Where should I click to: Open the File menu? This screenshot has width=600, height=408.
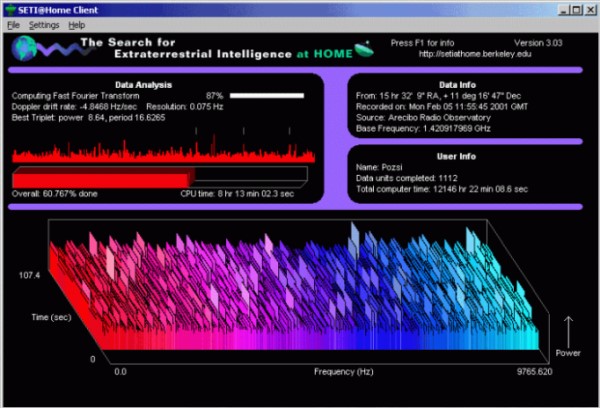tap(13, 25)
